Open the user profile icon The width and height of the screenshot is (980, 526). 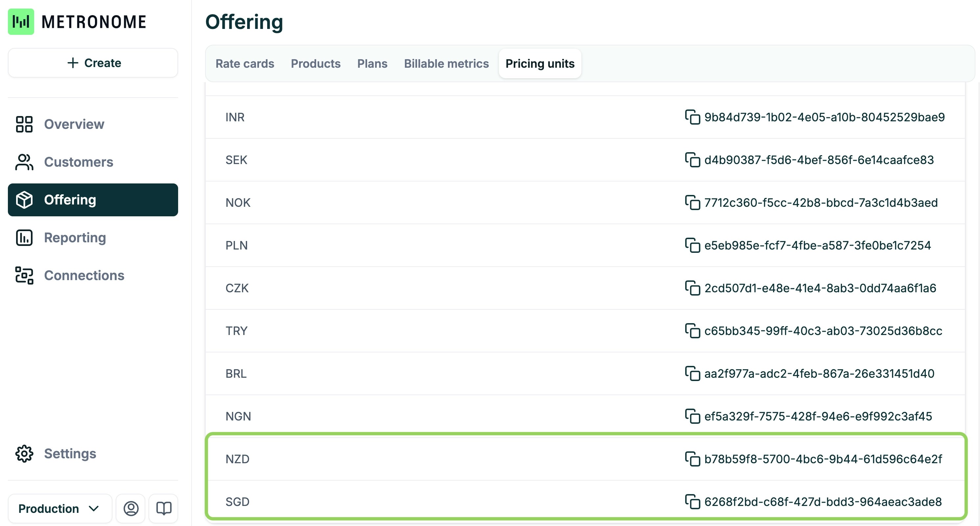point(131,509)
